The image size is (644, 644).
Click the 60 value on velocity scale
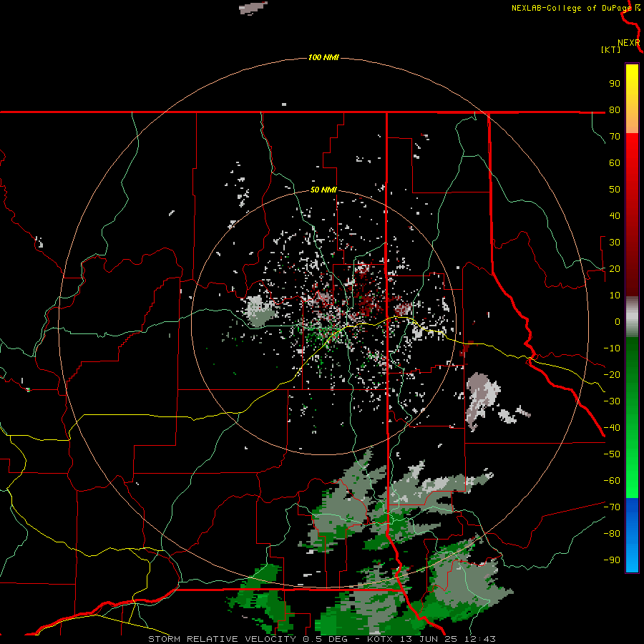pyautogui.click(x=615, y=163)
